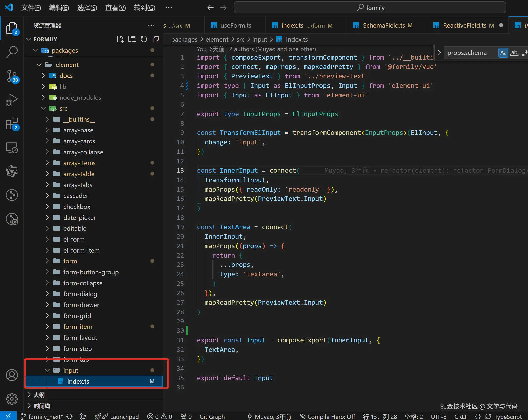Expand the 大纲 outline section
The height and width of the screenshot is (420, 528).
[39, 395]
